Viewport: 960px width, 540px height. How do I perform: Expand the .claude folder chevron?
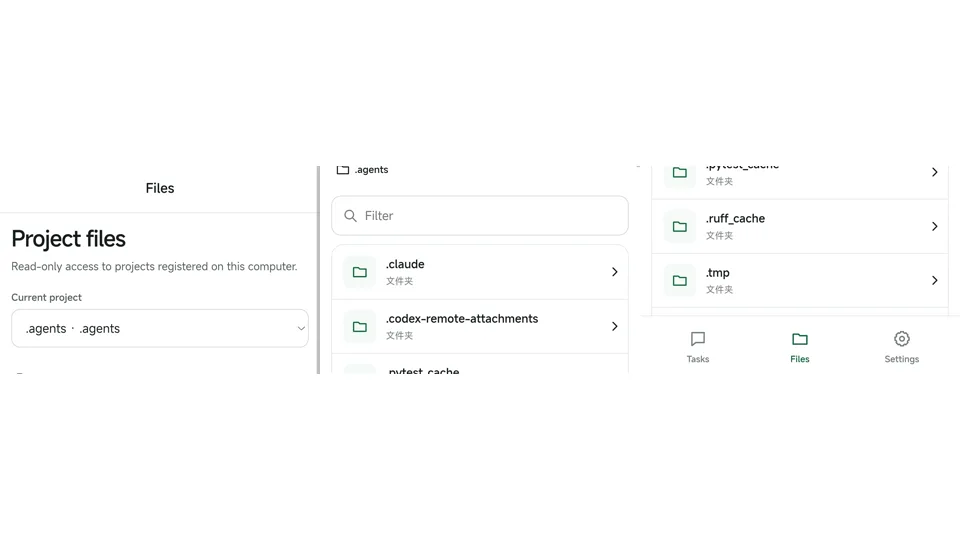[x=615, y=272]
